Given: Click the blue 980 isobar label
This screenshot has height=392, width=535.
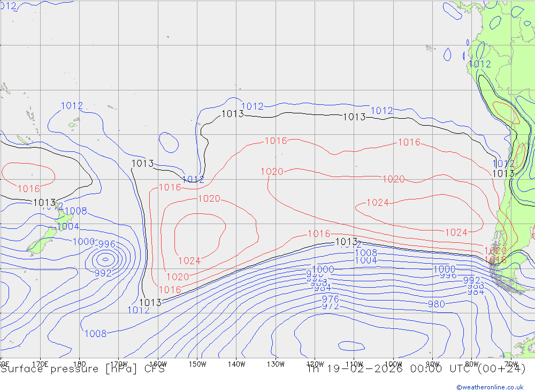Looking at the screenshot, I should click(437, 304).
